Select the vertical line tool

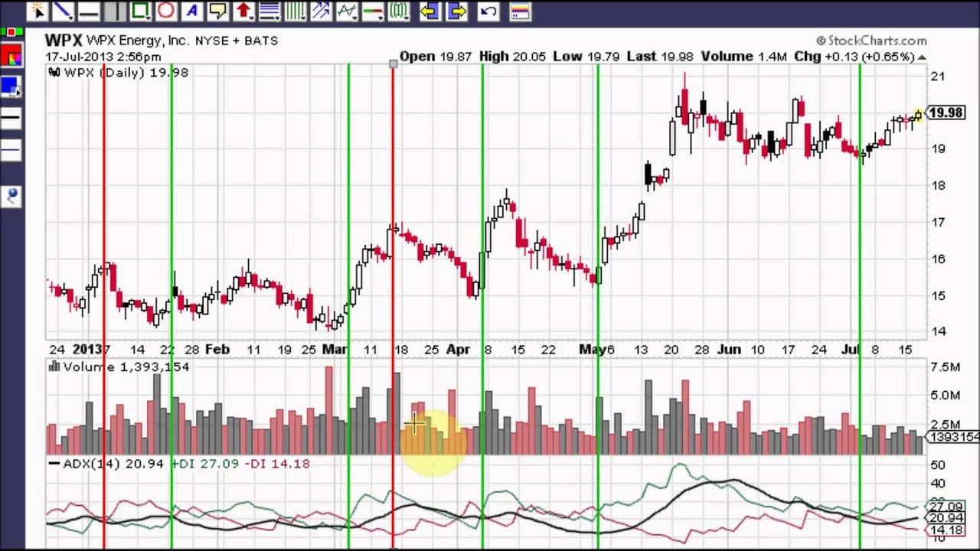[x=115, y=11]
